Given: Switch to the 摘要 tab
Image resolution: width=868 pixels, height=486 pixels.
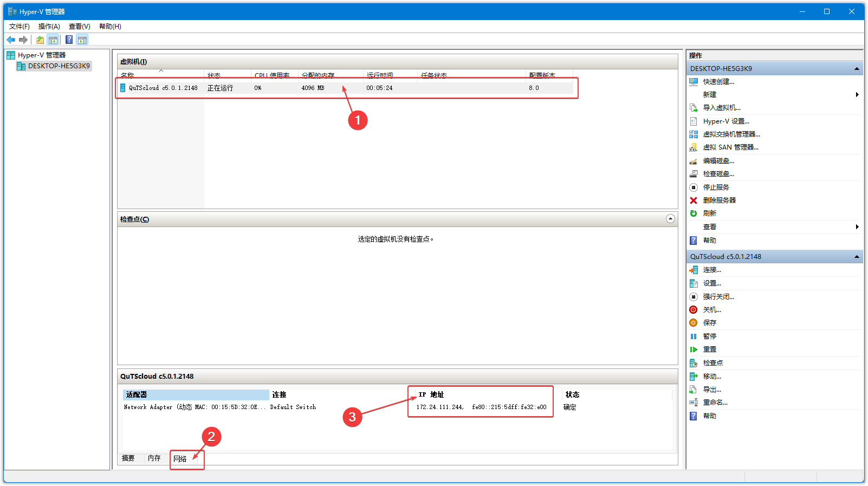Looking at the screenshot, I should pos(128,458).
